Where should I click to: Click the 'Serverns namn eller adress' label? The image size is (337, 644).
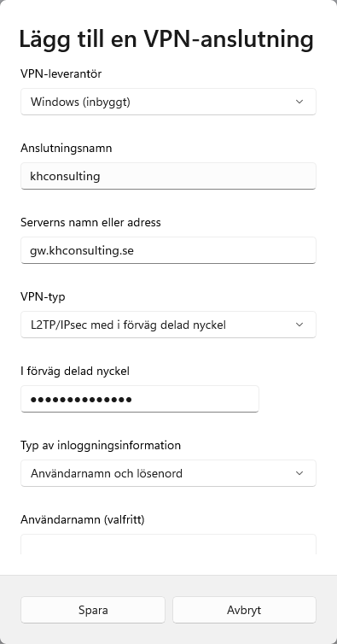coord(90,222)
